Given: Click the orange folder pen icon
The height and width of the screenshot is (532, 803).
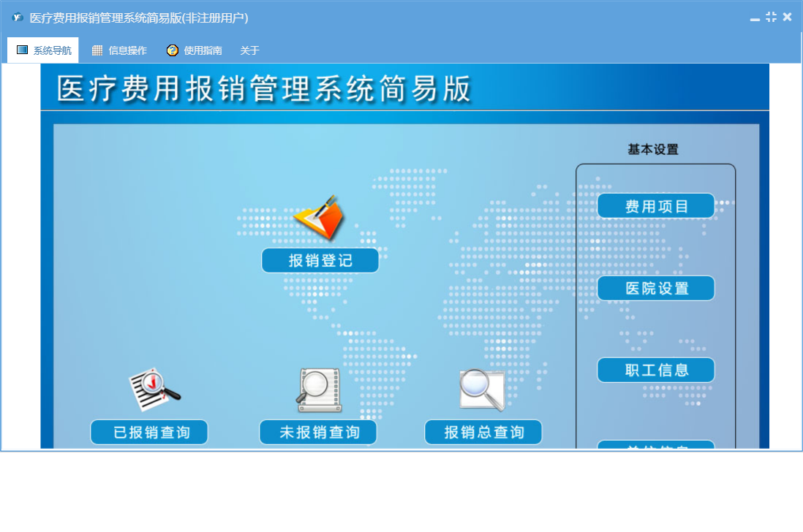Looking at the screenshot, I should (320, 218).
